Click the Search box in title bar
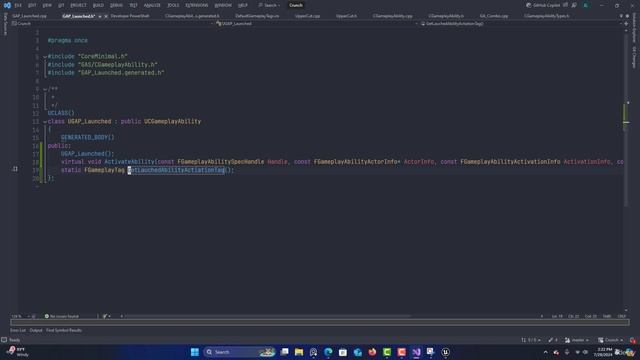 [x=269, y=5]
